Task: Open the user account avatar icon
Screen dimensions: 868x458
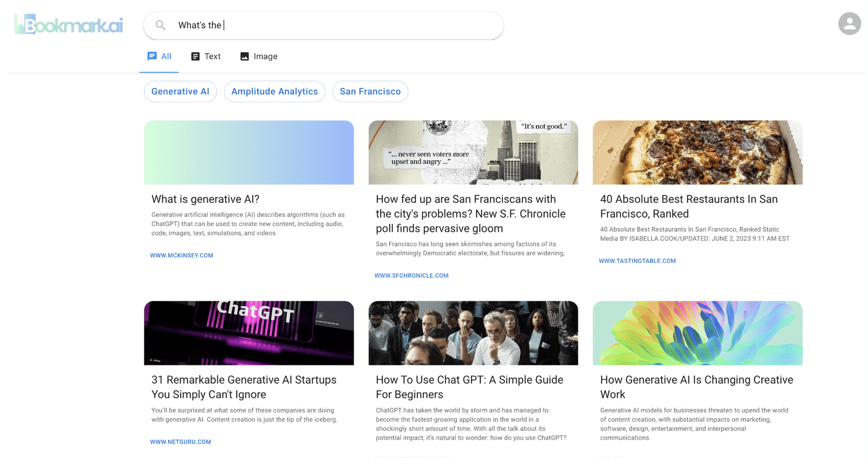Action: pyautogui.click(x=849, y=24)
